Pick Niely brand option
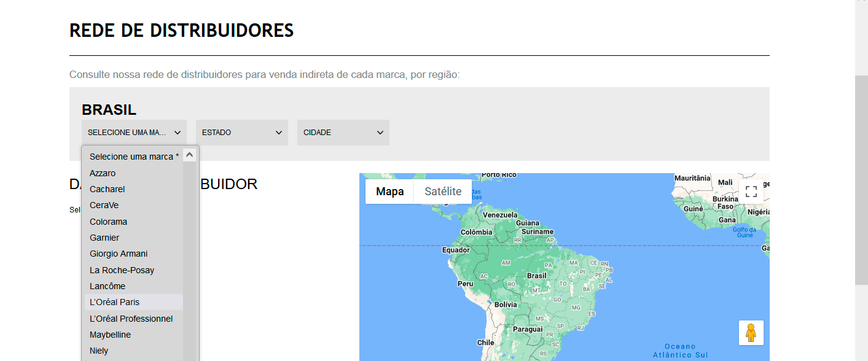 pyautogui.click(x=134, y=351)
